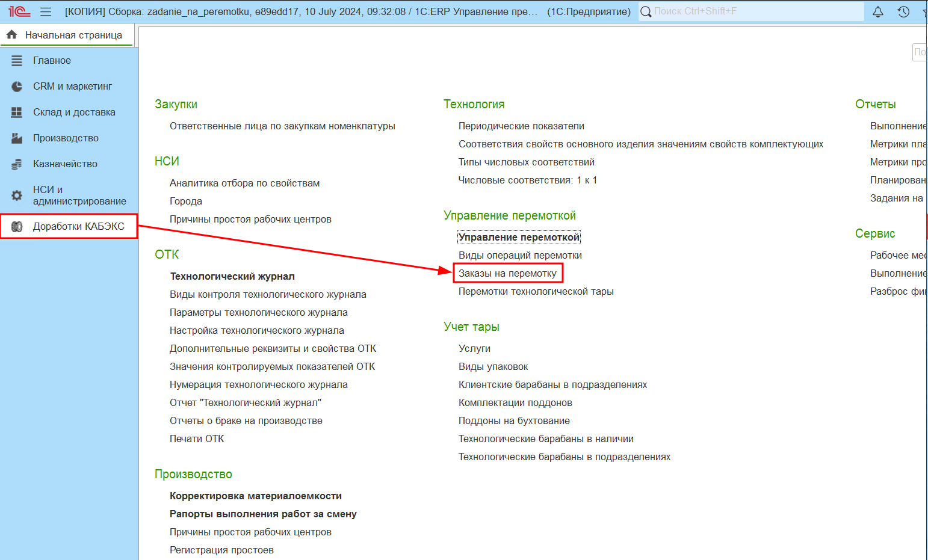Switch to Начальная страница tab

(67, 35)
